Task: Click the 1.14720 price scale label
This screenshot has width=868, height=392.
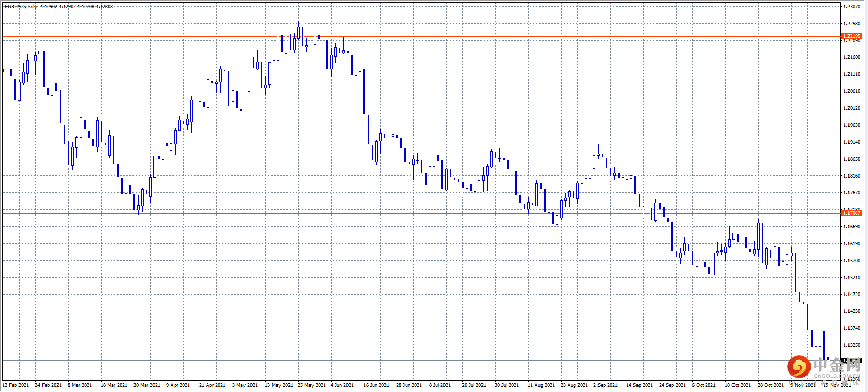Action: click(852, 295)
